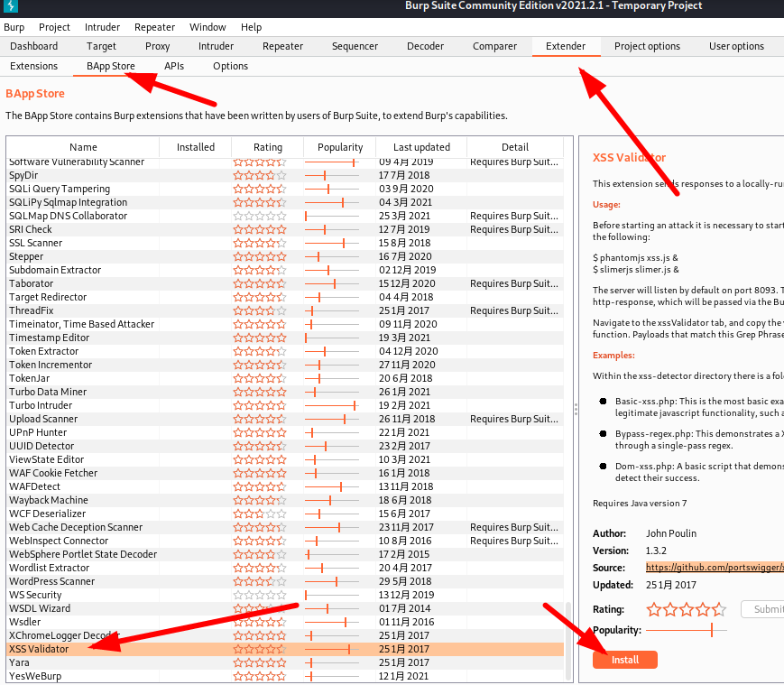Click the Stepper rating stars
This screenshot has width=784, height=685.
point(260,256)
